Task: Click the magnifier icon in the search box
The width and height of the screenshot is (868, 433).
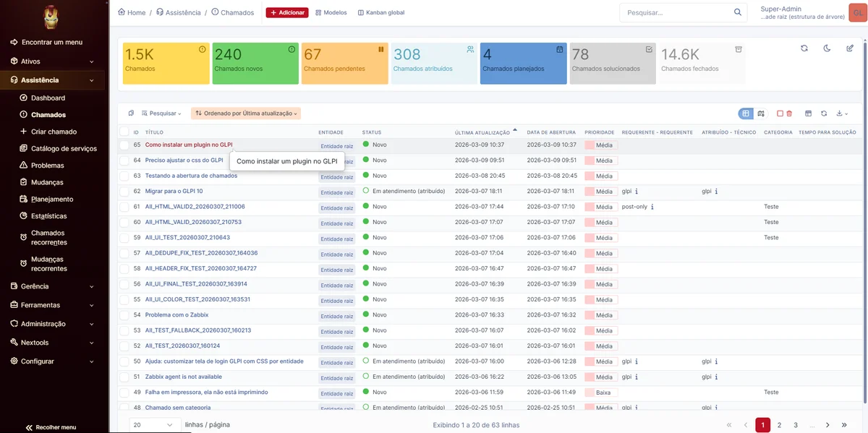Action: pos(738,12)
